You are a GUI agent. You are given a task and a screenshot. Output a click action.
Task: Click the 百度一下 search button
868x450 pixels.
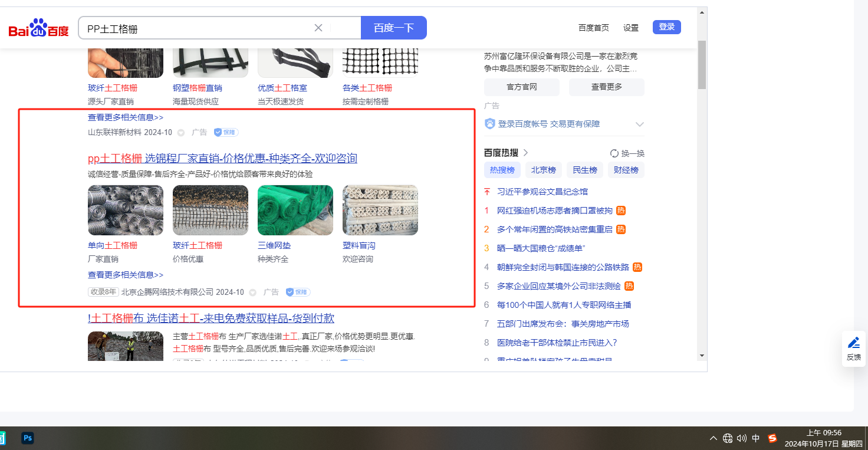[x=394, y=28]
